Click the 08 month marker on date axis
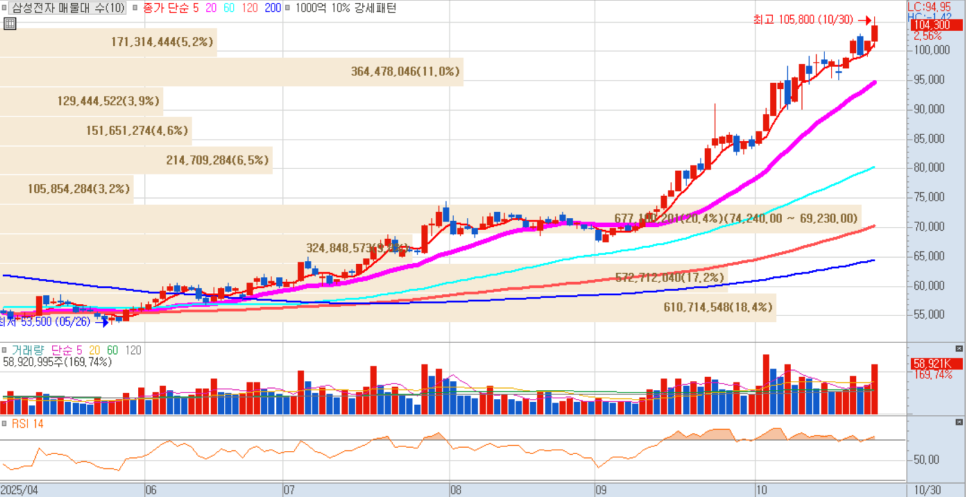The height and width of the screenshot is (497, 966). click(x=456, y=490)
